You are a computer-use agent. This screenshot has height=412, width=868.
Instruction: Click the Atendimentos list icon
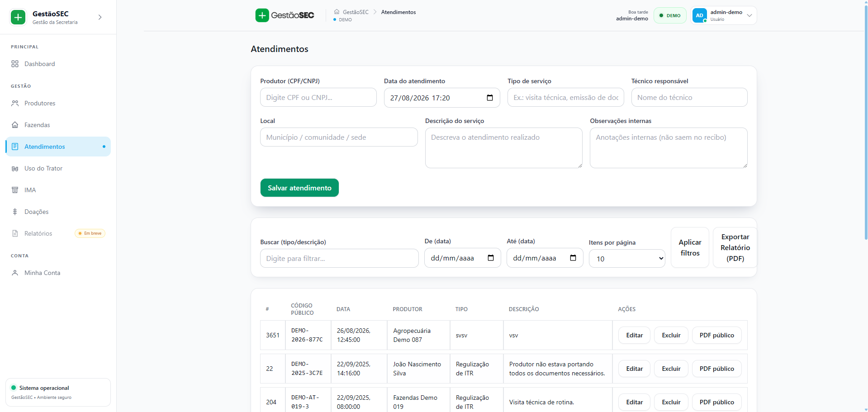coord(15,147)
